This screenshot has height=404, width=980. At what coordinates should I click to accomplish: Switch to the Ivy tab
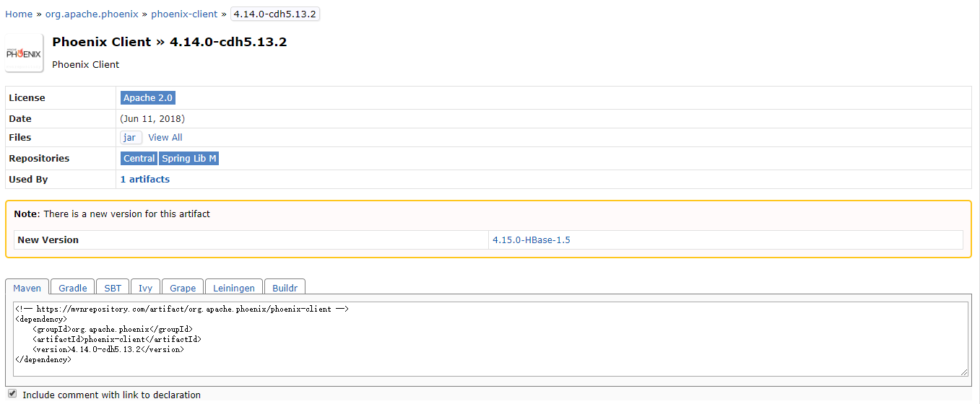tap(145, 287)
